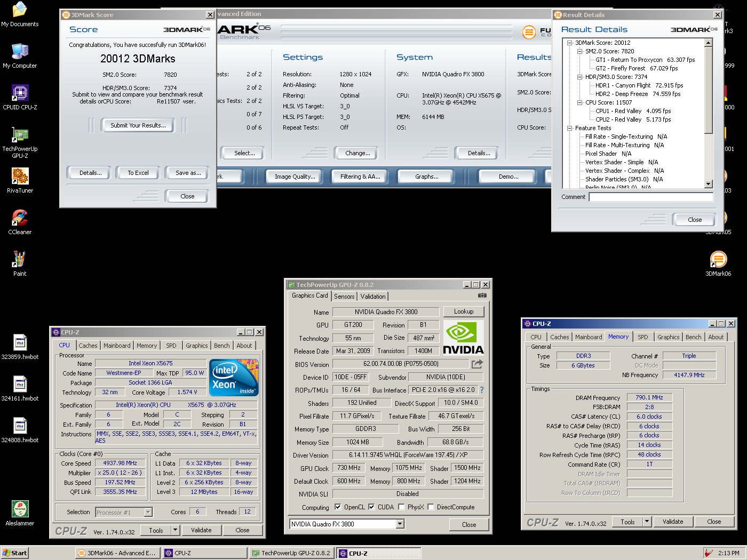Screen dimensions: 747x560
Task: Switch to Validation tab in GPU-Z
Action: pyautogui.click(x=373, y=297)
